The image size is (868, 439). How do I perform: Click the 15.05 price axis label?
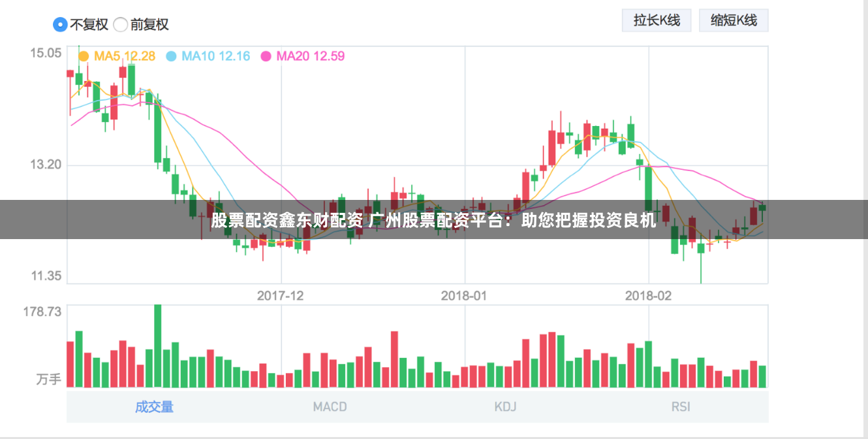point(46,53)
